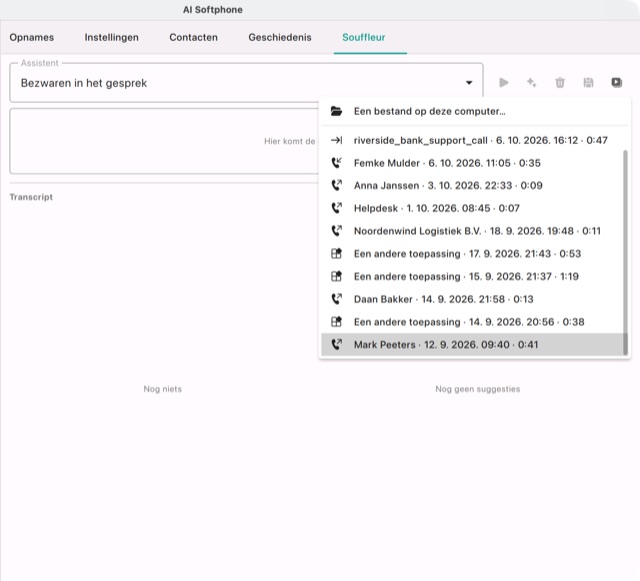Click the trash delete icon
The height and width of the screenshot is (581, 640).
point(560,82)
